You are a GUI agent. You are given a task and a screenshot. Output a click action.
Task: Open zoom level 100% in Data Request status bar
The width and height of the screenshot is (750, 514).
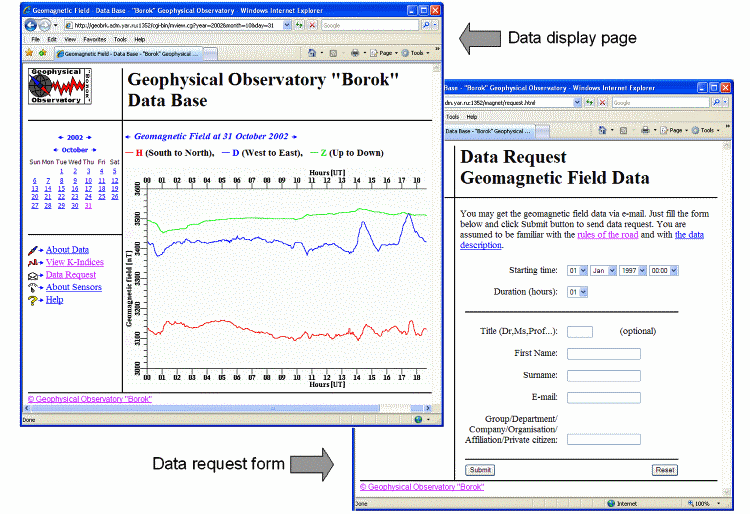tap(703, 503)
